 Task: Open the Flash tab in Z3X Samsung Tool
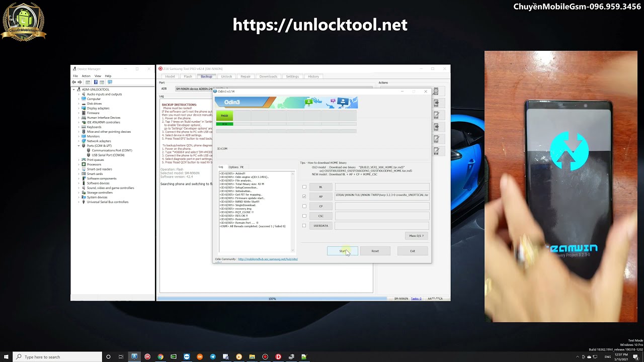pyautogui.click(x=188, y=76)
